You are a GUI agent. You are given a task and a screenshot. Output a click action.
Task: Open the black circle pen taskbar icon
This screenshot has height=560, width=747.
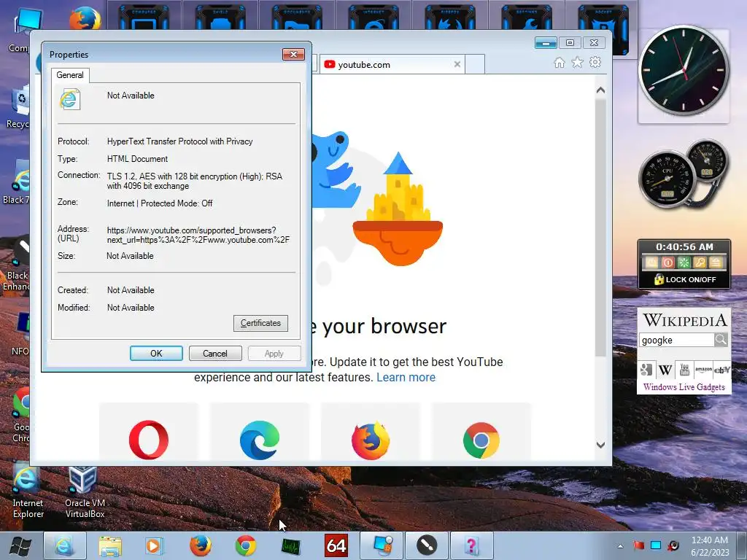(427, 545)
